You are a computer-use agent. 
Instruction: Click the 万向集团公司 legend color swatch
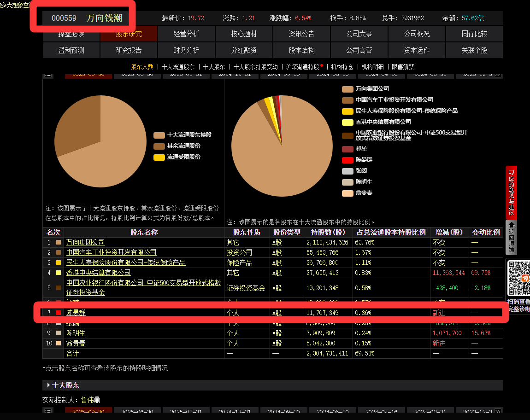point(347,89)
